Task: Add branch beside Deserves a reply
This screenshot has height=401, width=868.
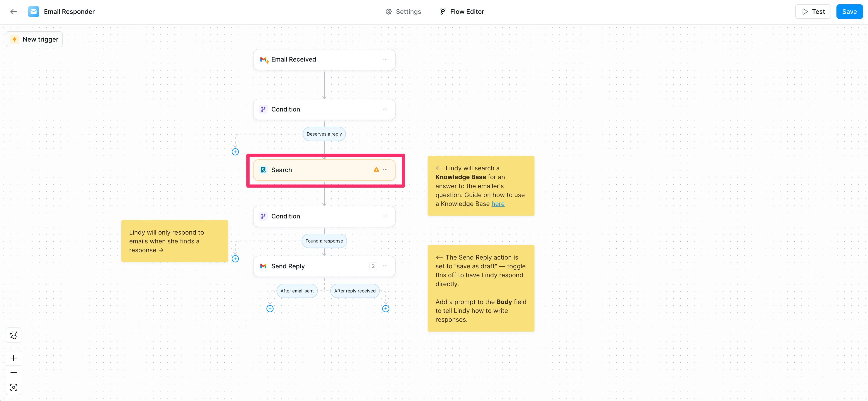Action: (x=235, y=152)
